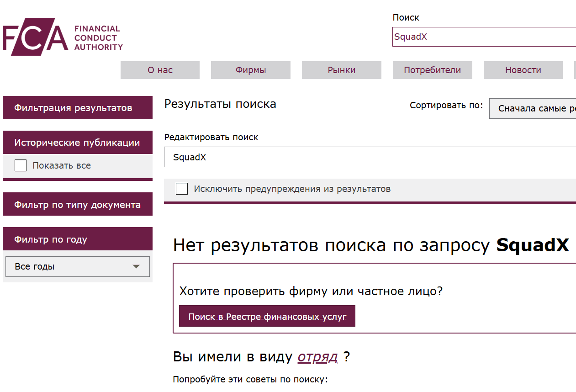The image size is (576, 392).
Task: Select the "Фирмы" navigation tab
Action: (x=250, y=70)
